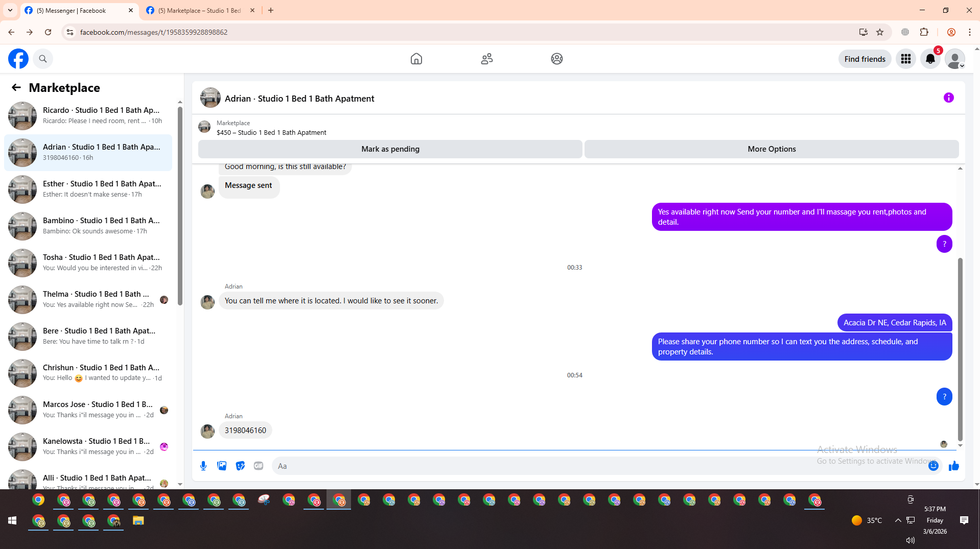Open the account profile menu

(955, 59)
